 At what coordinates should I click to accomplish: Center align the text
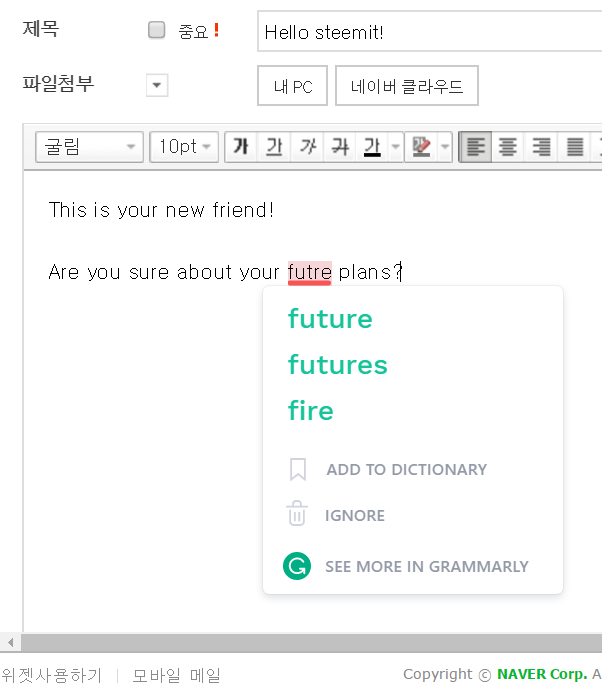coord(508,147)
